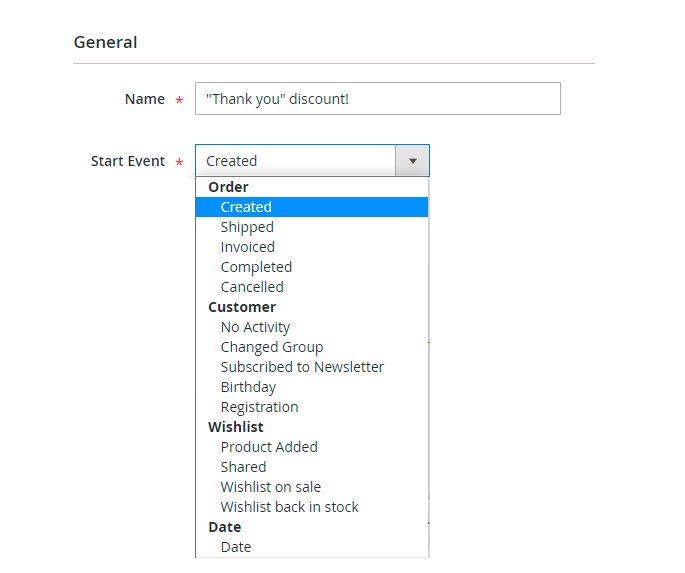The image size is (685, 573).
Task: Choose the Shipped order event
Action: click(312, 227)
